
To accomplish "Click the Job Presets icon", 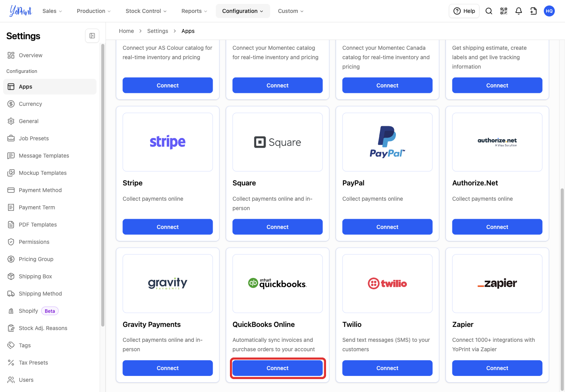I will click(11, 138).
